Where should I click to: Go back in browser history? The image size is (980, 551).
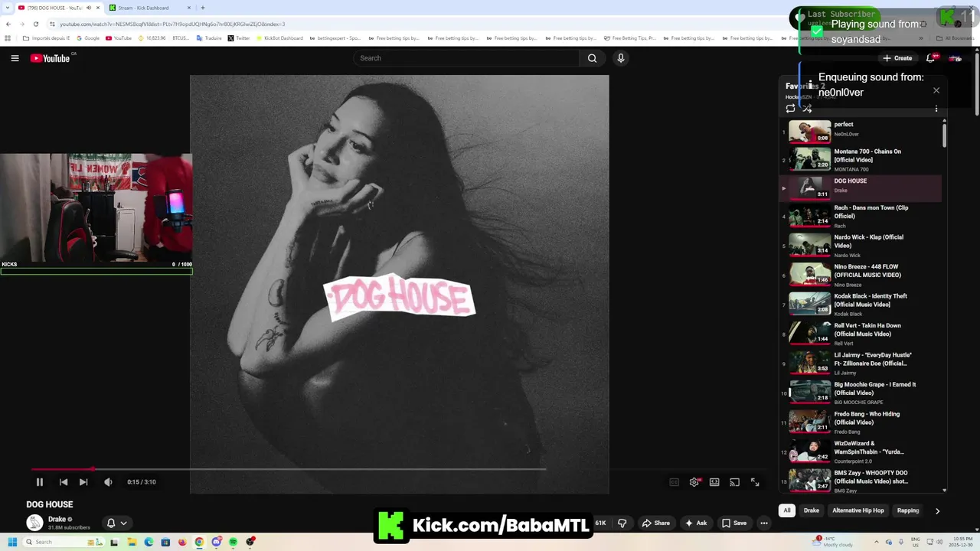[x=8, y=24]
